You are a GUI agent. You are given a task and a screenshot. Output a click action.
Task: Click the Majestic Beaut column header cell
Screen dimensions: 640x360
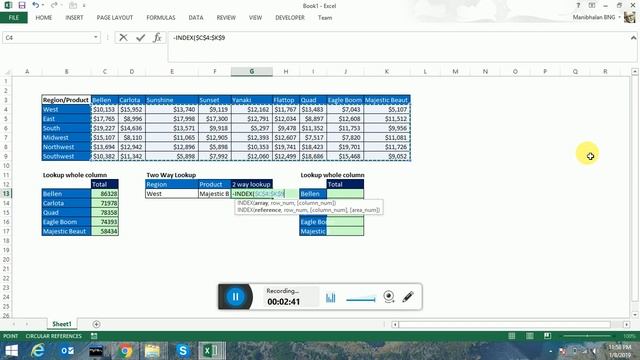[x=386, y=100]
